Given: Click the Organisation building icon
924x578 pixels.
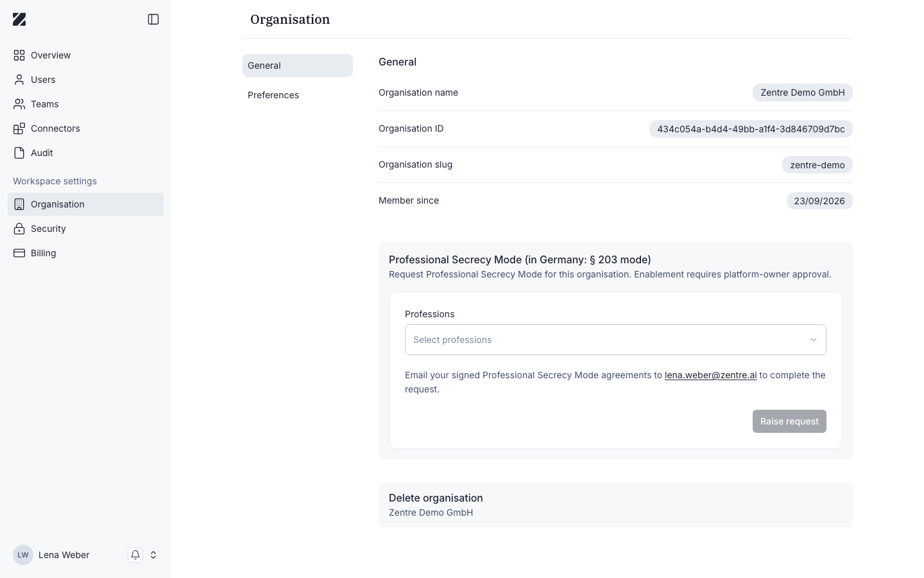Looking at the screenshot, I should (19, 204).
